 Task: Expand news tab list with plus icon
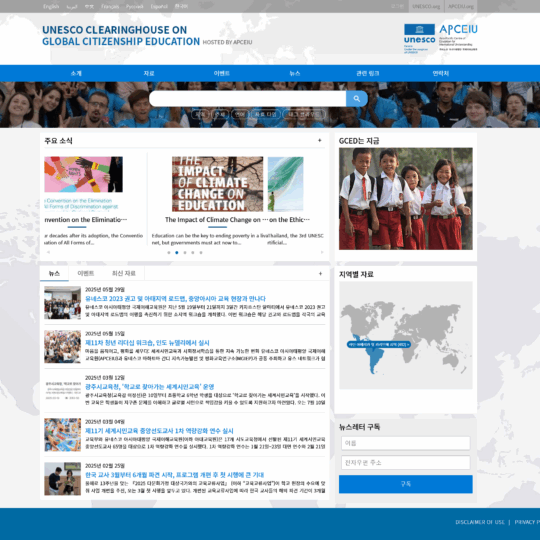click(320, 273)
